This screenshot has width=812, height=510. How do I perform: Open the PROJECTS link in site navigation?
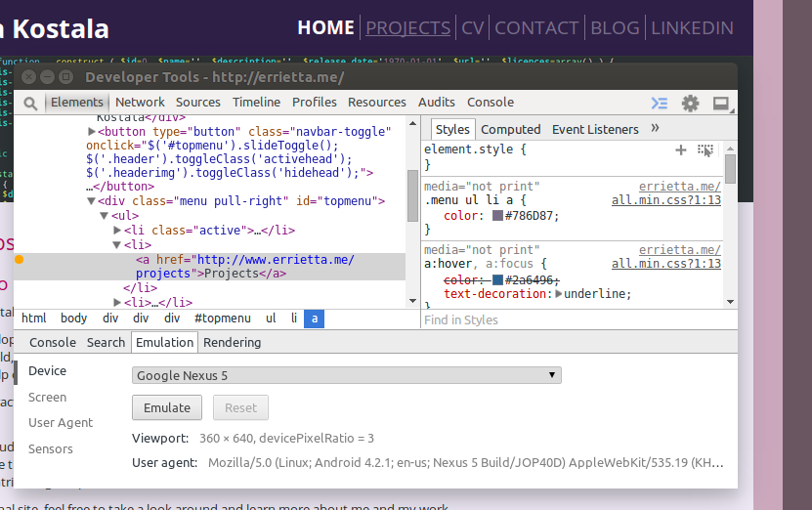(x=407, y=27)
